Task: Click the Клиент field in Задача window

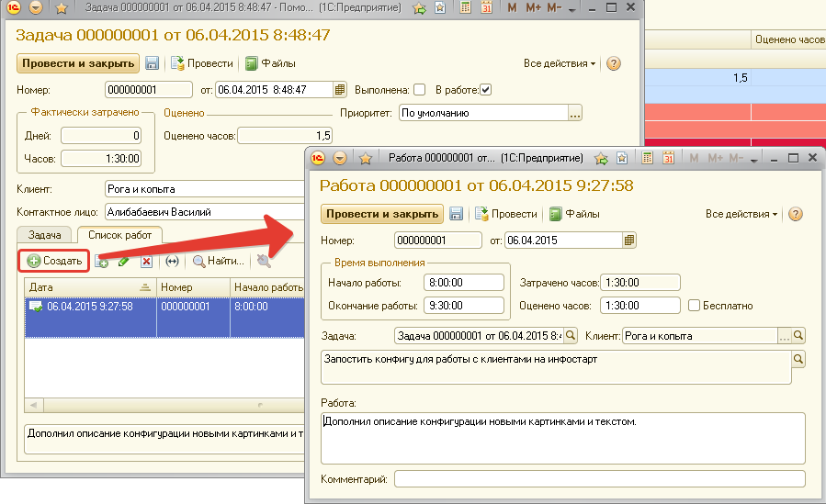Action: [204, 189]
